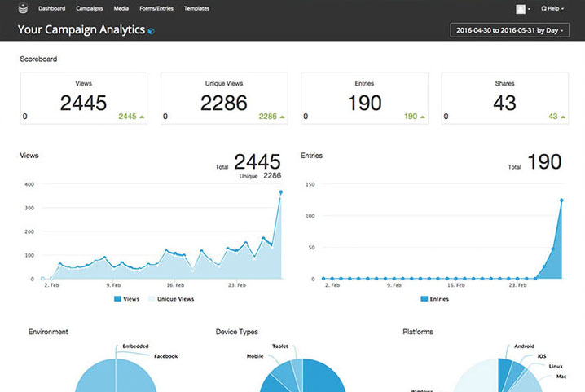Click the Environment section heading
585x392 pixels.
tap(48, 332)
